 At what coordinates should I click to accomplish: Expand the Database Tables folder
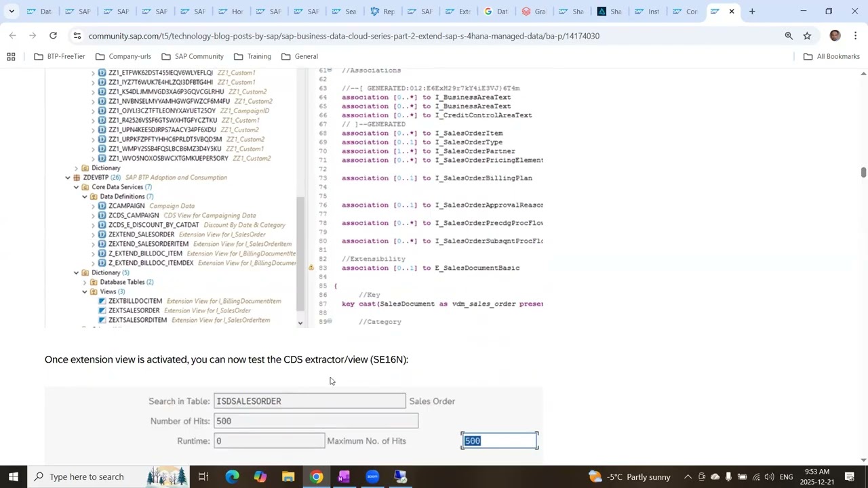tap(85, 282)
